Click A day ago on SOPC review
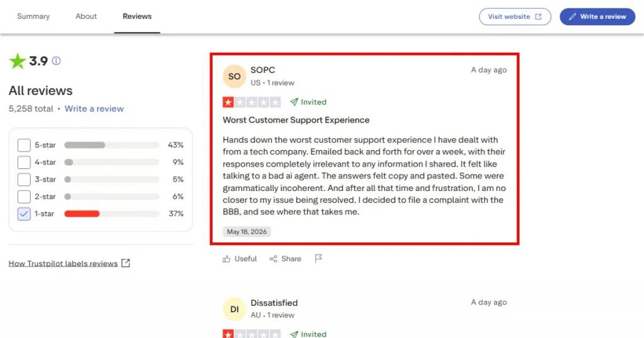Image resolution: width=644 pixels, height=338 pixels. [x=489, y=70]
